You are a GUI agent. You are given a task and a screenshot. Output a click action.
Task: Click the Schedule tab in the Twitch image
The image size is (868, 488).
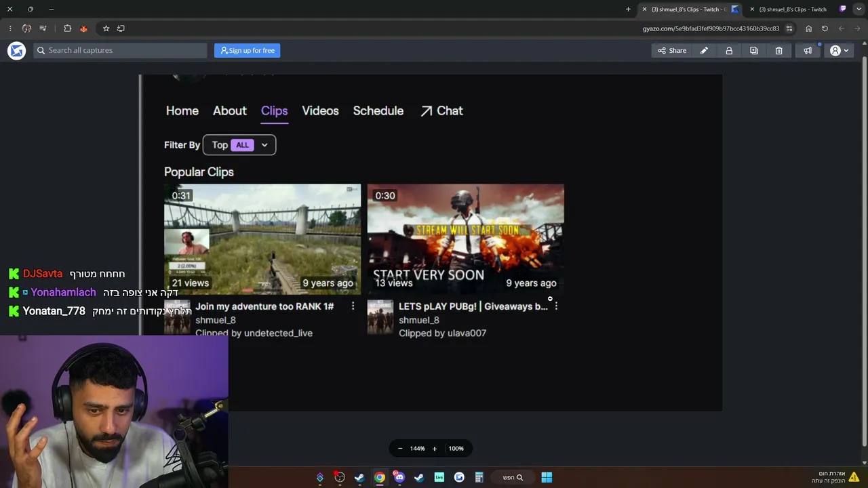point(378,111)
